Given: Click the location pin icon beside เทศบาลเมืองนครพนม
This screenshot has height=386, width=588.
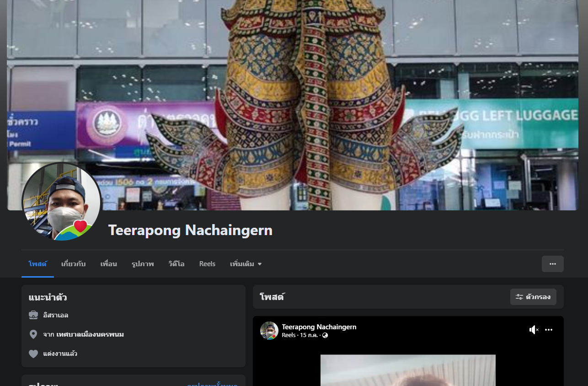Looking at the screenshot, I should click(x=33, y=334).
